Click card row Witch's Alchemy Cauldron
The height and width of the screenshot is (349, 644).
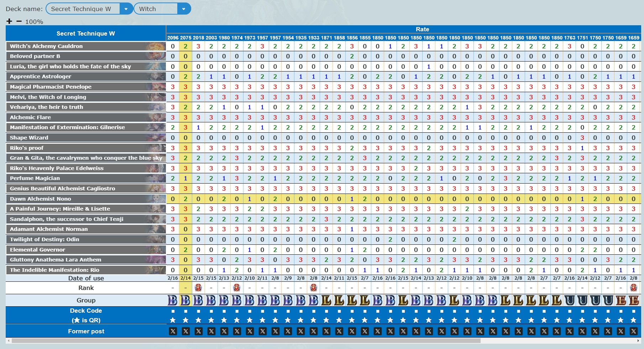click(x=86, y=46)
